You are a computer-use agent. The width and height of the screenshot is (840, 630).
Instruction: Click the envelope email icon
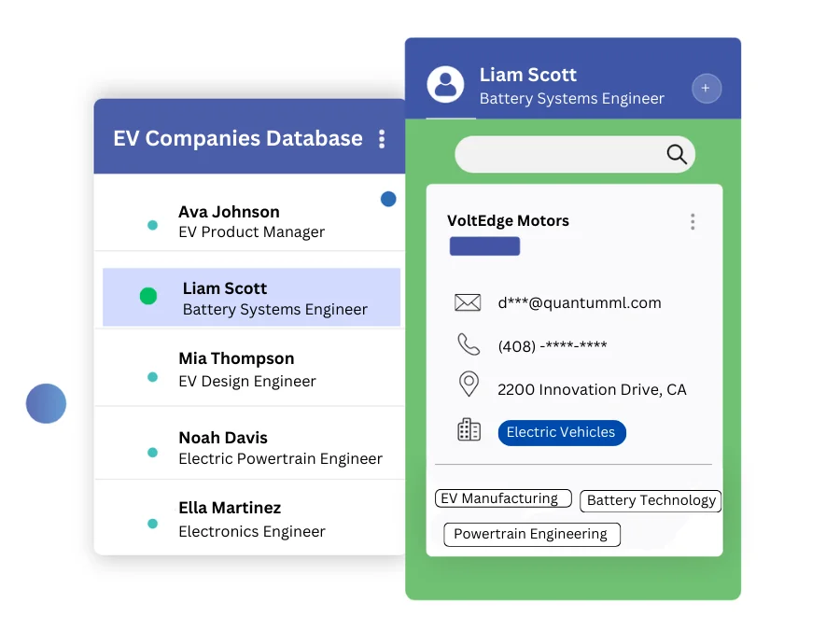(468, 302)
